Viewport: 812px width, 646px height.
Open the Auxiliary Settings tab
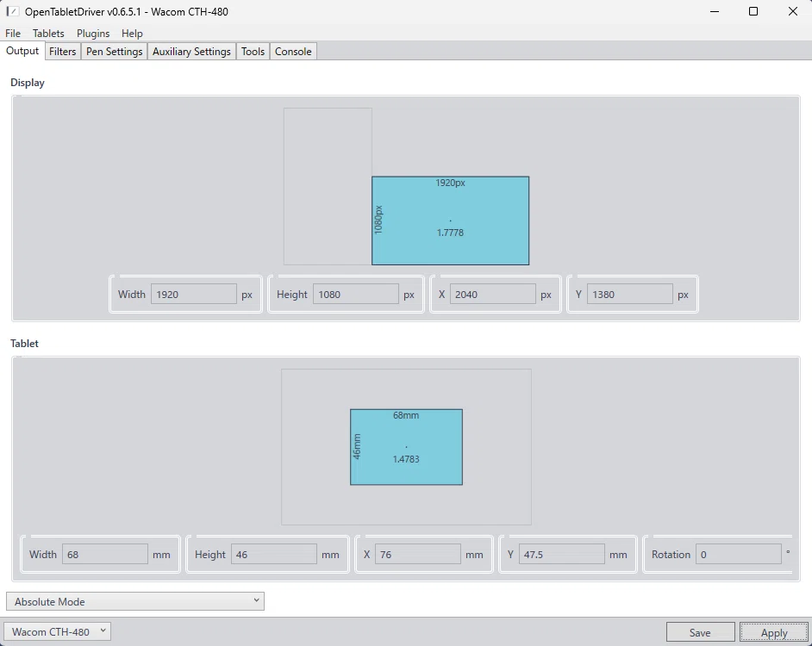191,51
